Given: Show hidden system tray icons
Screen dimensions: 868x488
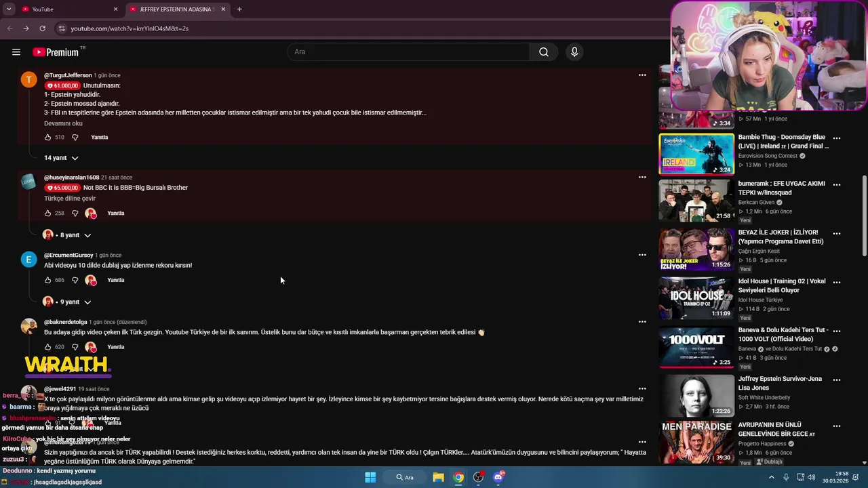Looking at the screenshot, I should [x=771, y=477].
